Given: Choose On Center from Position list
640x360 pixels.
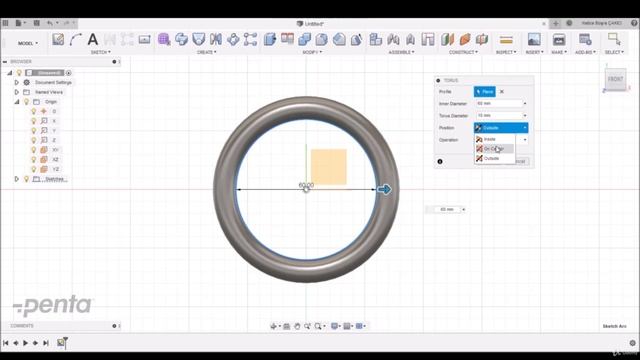Looking at the screenshot, I should tap(494, 149).
